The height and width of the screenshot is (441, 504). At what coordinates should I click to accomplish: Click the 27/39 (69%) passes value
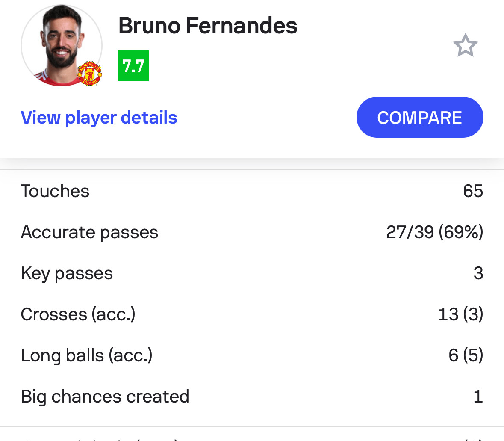tap(435, 232)
